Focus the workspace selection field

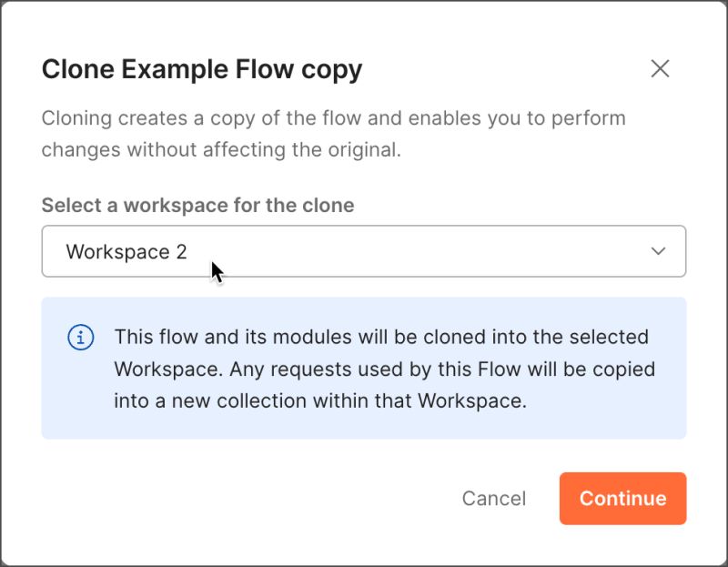(363, 251)
